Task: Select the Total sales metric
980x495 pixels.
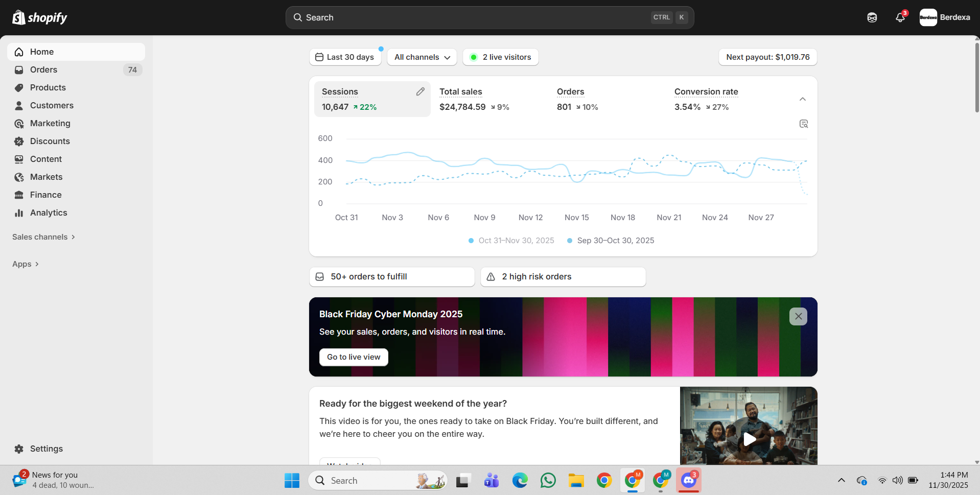Action: (x=489, y=99)
